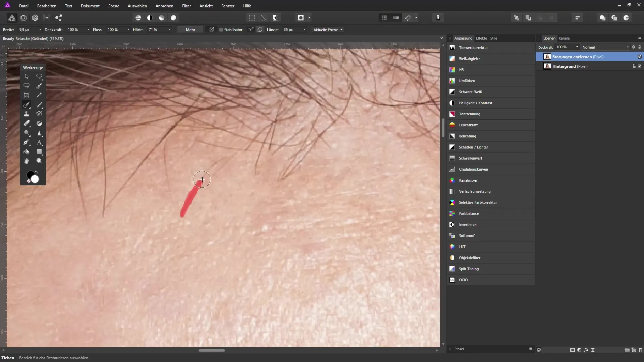Click the white color swatch
Screen dimensions: 644x362
[x=35, y=180]
